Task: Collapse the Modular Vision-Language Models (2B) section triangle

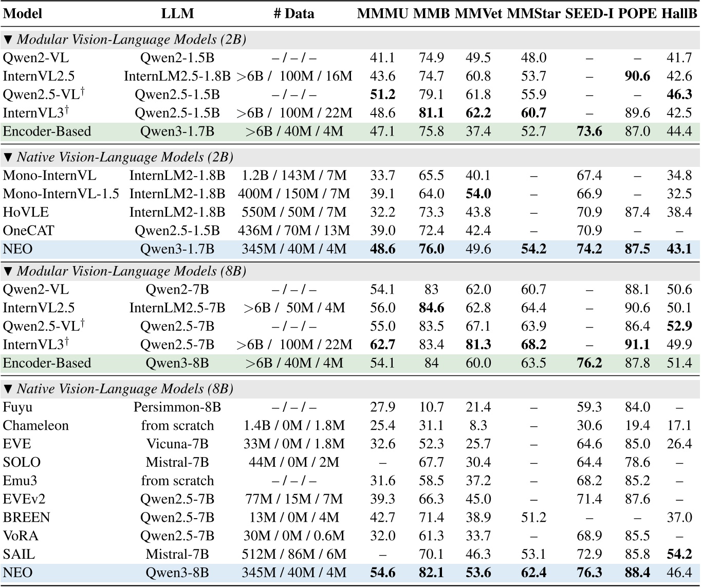Action: coord(8,40)
